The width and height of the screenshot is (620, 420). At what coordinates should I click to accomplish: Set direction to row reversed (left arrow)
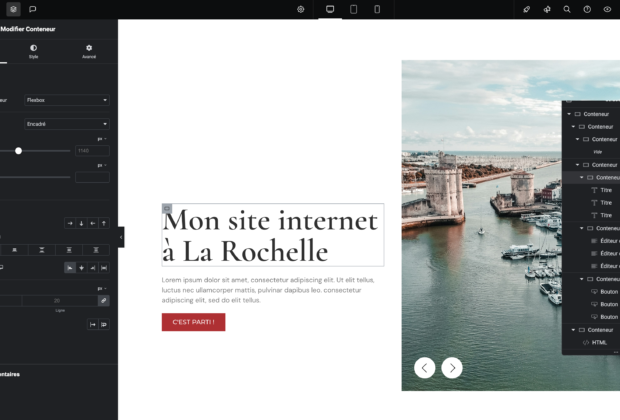click(93, 223)
